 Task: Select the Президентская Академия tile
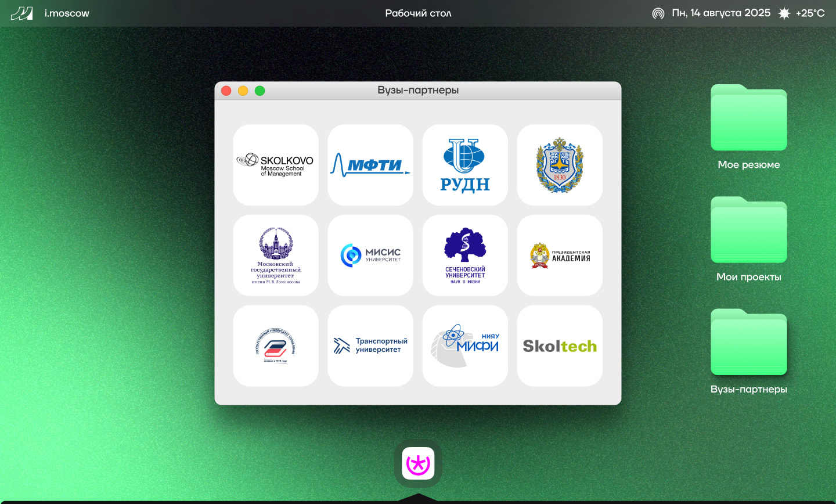click(560, 255)
